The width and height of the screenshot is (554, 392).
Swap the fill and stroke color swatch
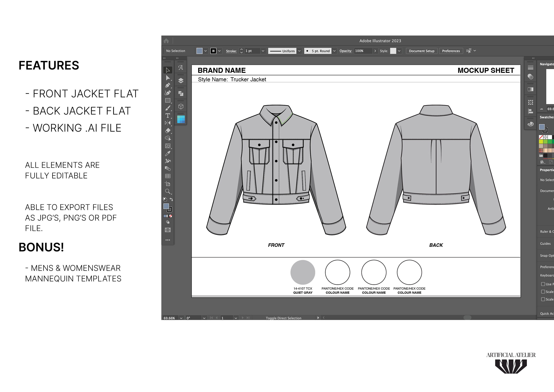click(x=172, y=199)
